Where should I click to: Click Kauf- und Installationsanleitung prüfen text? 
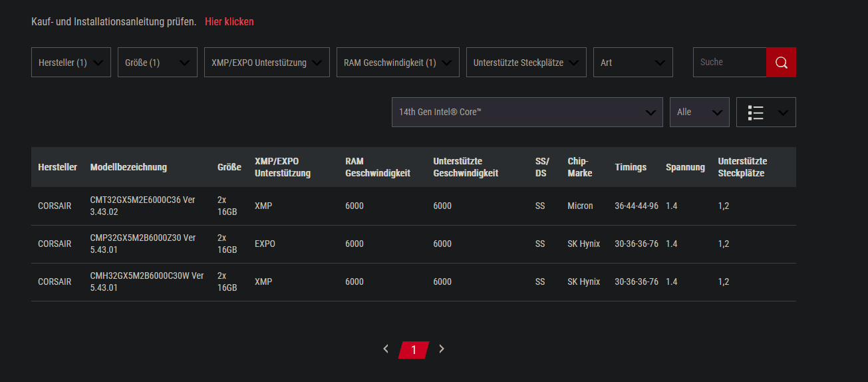click(x=114, y=21)
